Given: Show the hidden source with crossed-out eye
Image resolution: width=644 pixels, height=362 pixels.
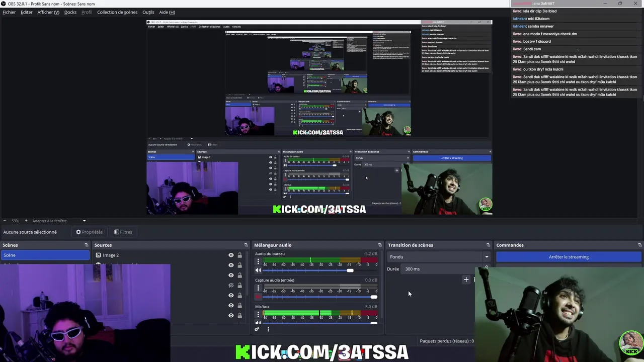Looking at the screenshot, I should pyautogui.click(x=231, y=286).
